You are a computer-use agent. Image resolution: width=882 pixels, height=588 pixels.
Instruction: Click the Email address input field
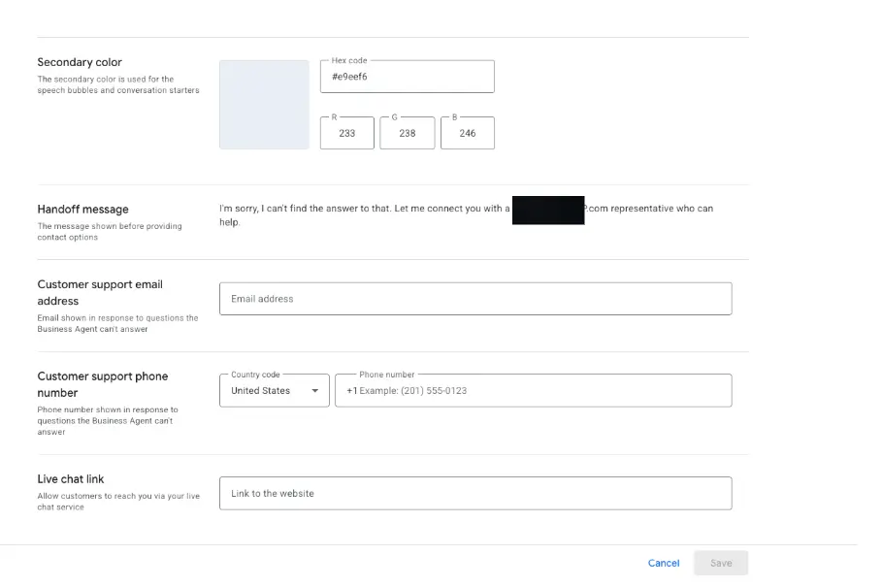click(475, 298)
